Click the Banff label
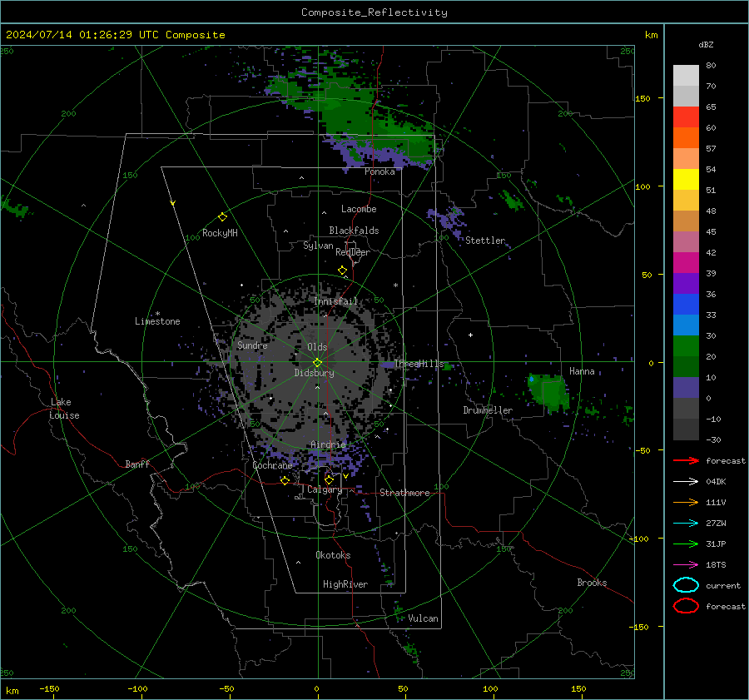 tap(137, 464)
